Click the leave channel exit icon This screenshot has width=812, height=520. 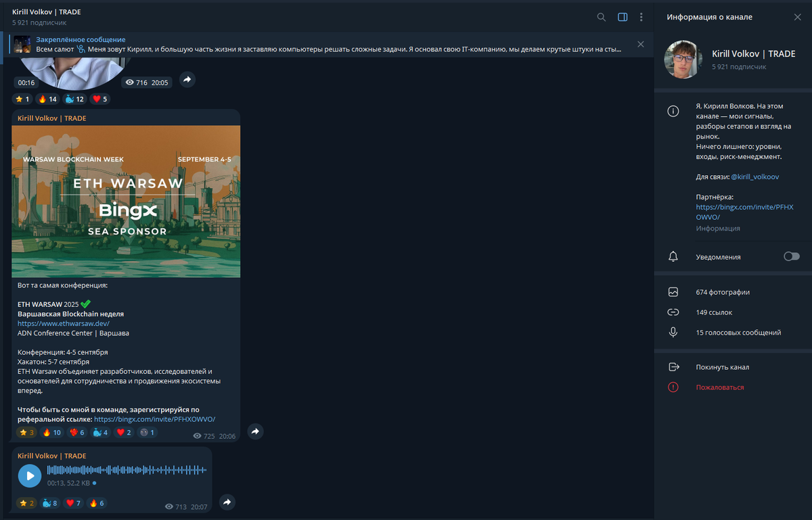pyautogui.click(x=673, y=367)
